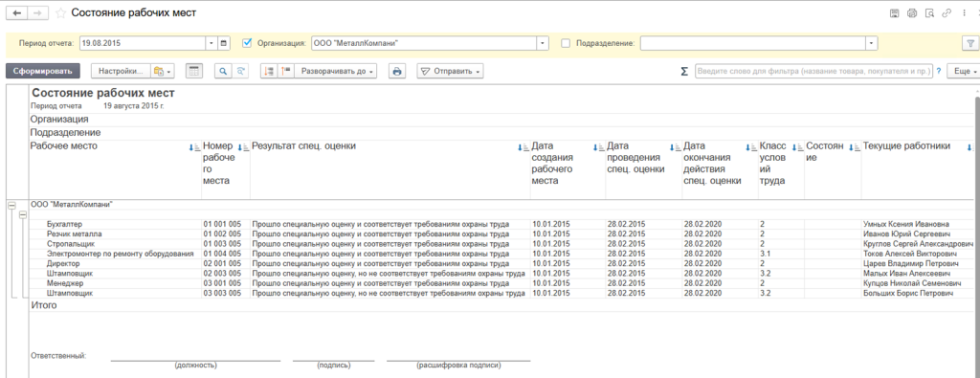The height and width of the screenshot is (378, 980).
Task: Click the empty Подразделение field
Action: click(x=752, y=43)
